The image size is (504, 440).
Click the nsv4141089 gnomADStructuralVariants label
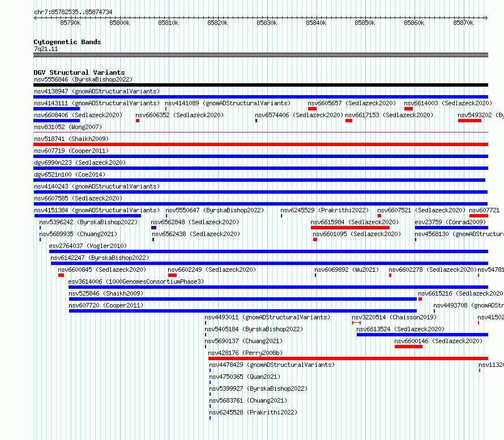tap(228, 103)
